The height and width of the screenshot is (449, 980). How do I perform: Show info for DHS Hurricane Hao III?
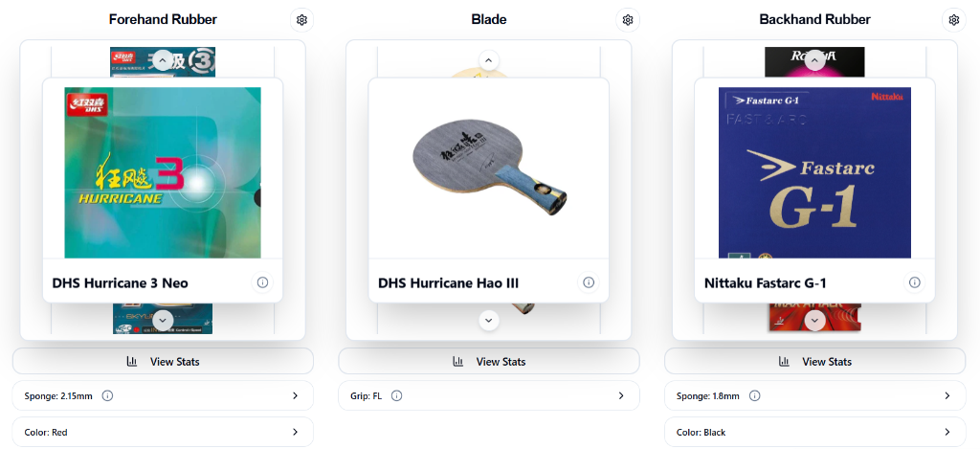(x=589, y=282)
